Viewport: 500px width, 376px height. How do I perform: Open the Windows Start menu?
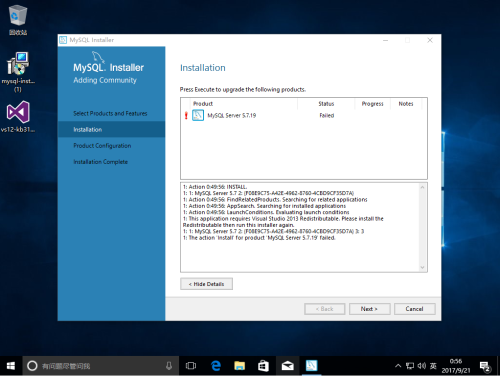click(x=11, y=366)
